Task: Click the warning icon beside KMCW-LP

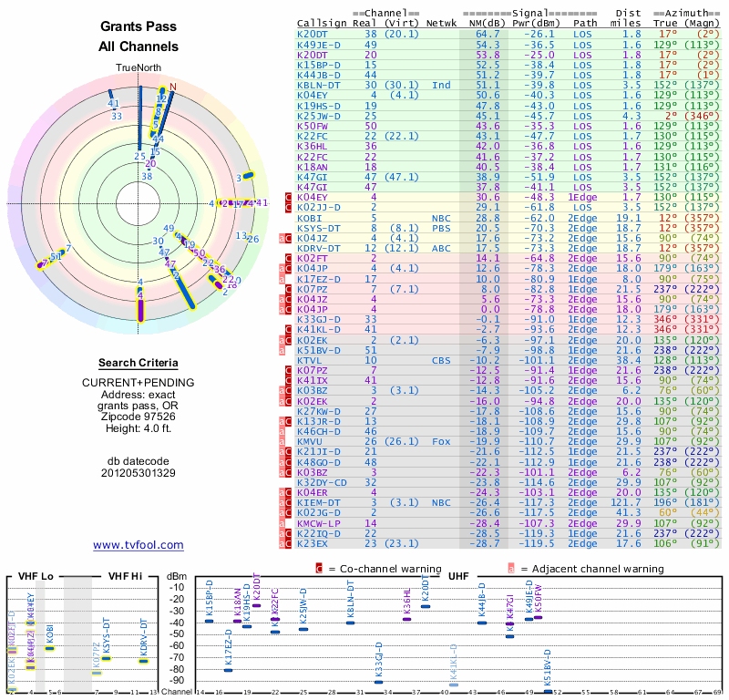Action: [x=282, y=523]
